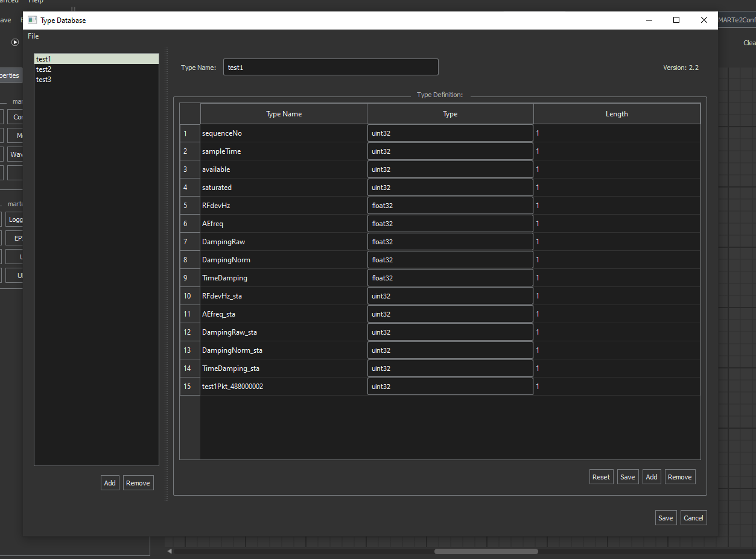Click the Reset button in the definition panel
756x559 pixels.
(x=601, y=476)
